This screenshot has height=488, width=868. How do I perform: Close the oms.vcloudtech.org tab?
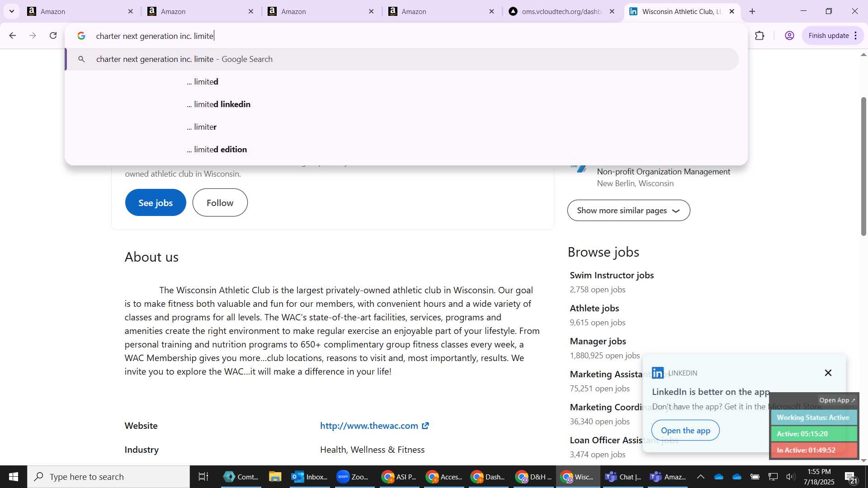pyautogui.click(x=612, y=11)
